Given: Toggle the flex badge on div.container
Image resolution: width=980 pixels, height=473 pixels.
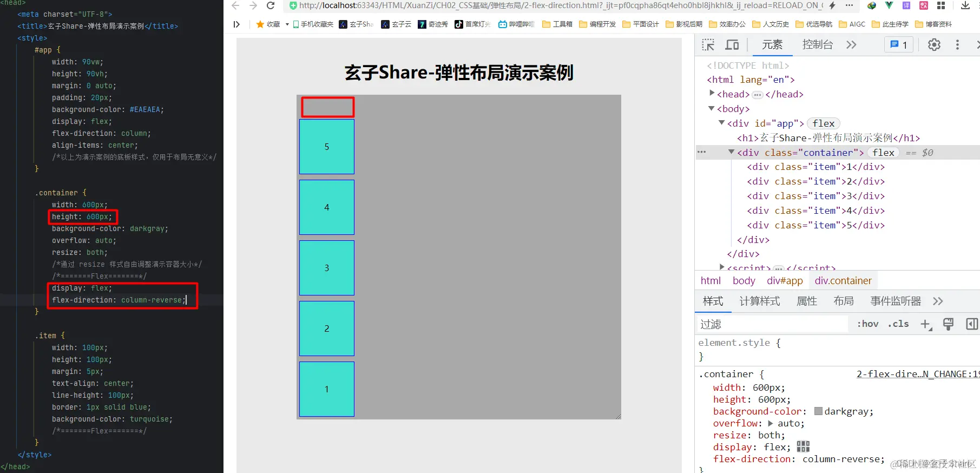Looking at the screenshot, I should point(883,153).
